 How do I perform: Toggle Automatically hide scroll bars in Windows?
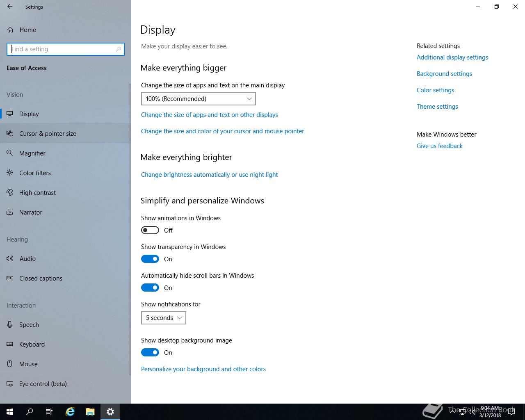pyautogui.click(x=150, y=288)
